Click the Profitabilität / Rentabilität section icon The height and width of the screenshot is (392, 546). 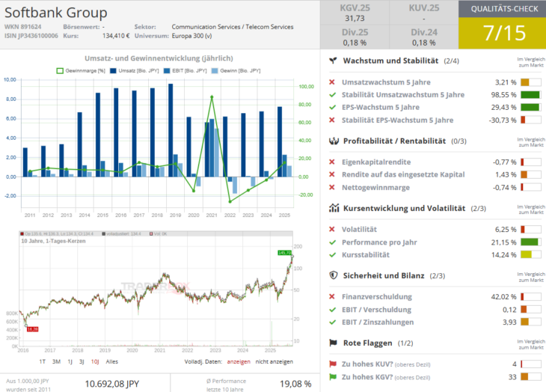334,141
